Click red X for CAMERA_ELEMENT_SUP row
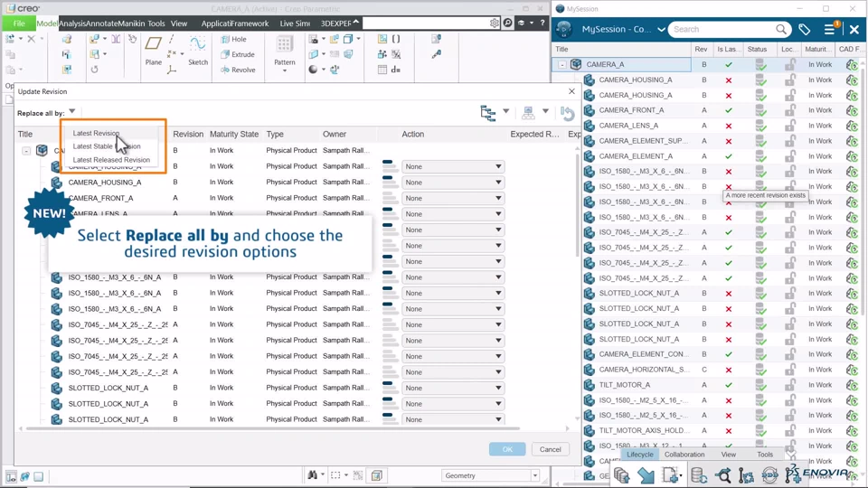 [x=729, y=141]
